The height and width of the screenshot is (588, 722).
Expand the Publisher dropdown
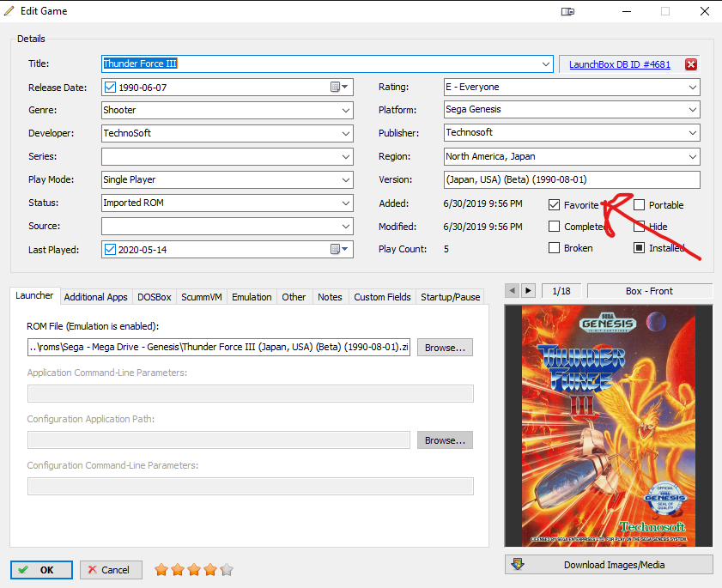(x=693, y=132)
